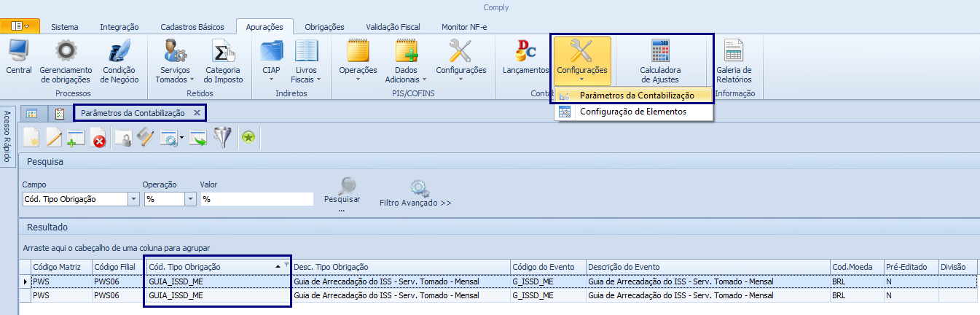Sort by Código Matriz column header
The image size is (980, 315).
60,266
